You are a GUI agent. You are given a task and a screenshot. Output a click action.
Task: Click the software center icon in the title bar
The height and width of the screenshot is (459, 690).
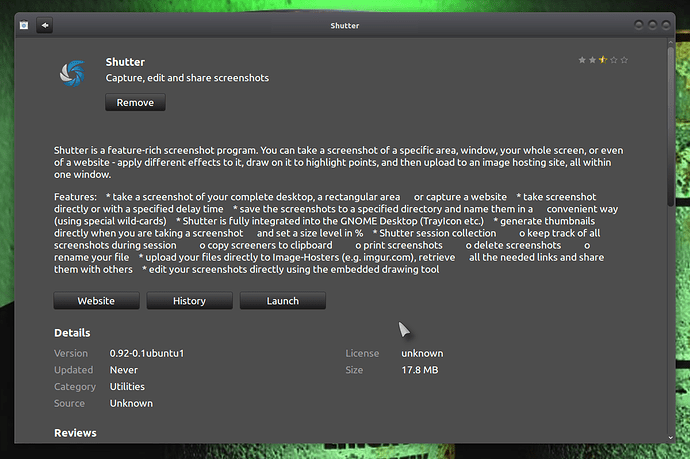(24, 25)
